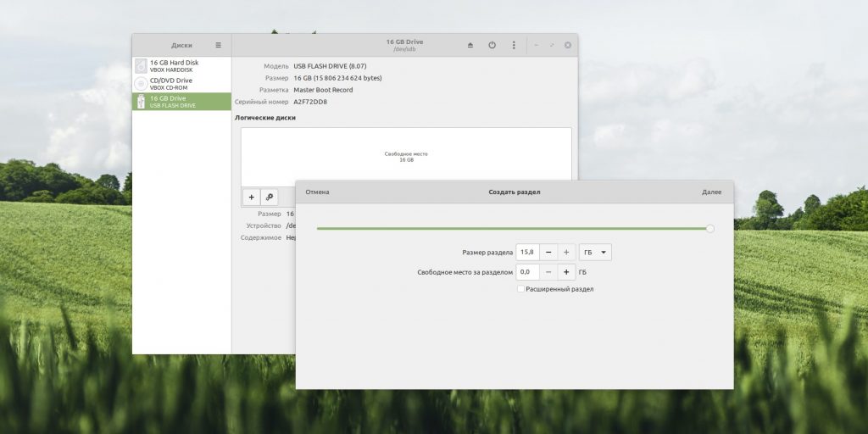868x434 pixels.
Task: Click Отмена to cancel partition creation
Action: (317, 192)
